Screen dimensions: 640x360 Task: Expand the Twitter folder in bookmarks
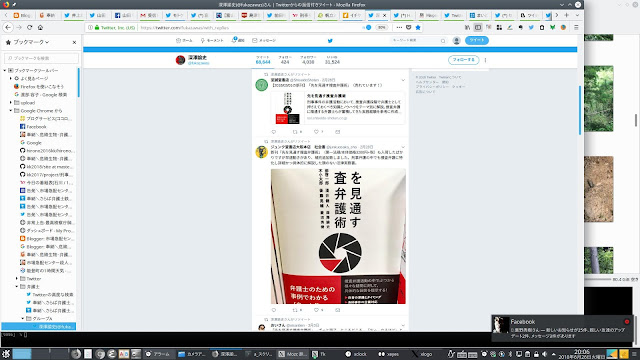tap(17, 278)
